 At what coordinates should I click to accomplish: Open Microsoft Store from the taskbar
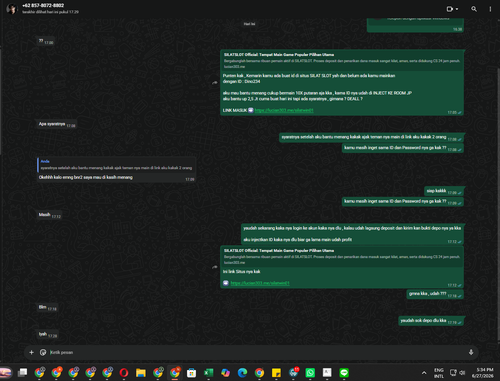tap(191, 372)
